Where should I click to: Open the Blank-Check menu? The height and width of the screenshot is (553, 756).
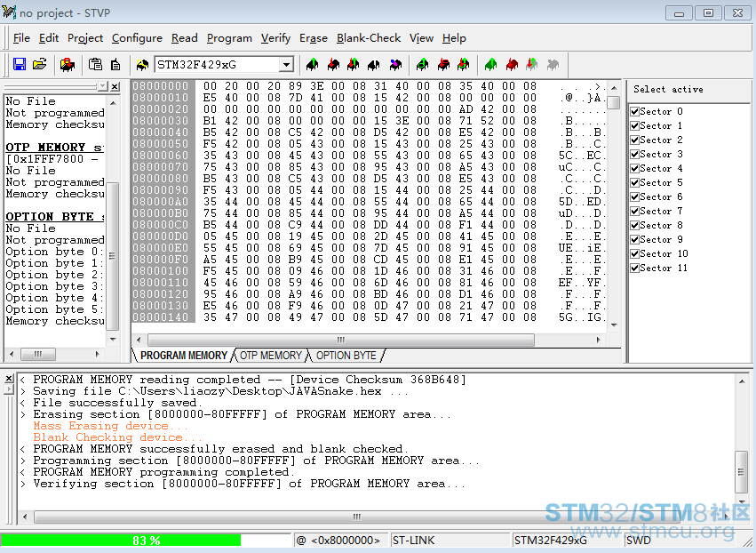(369, 38)
